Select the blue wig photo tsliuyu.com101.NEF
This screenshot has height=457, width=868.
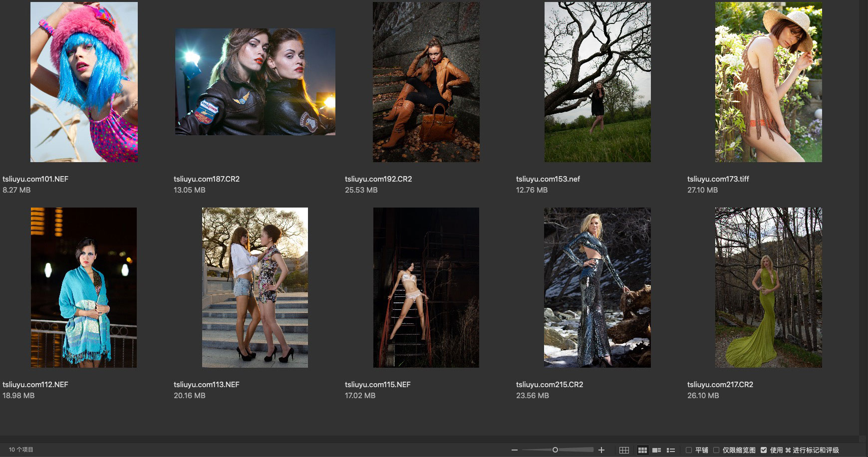(x=84, y=82)
